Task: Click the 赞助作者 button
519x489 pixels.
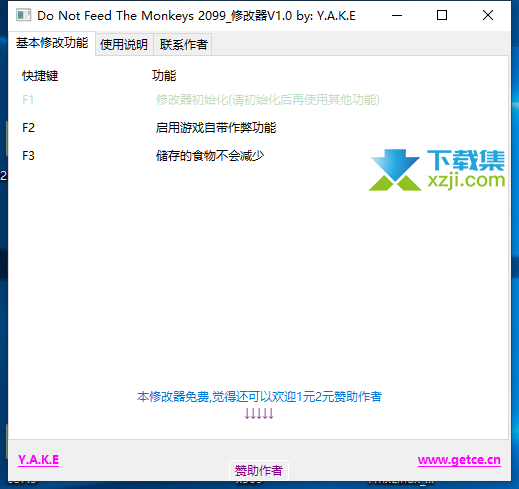Action: pyautogui.click(x=259, y=470)
